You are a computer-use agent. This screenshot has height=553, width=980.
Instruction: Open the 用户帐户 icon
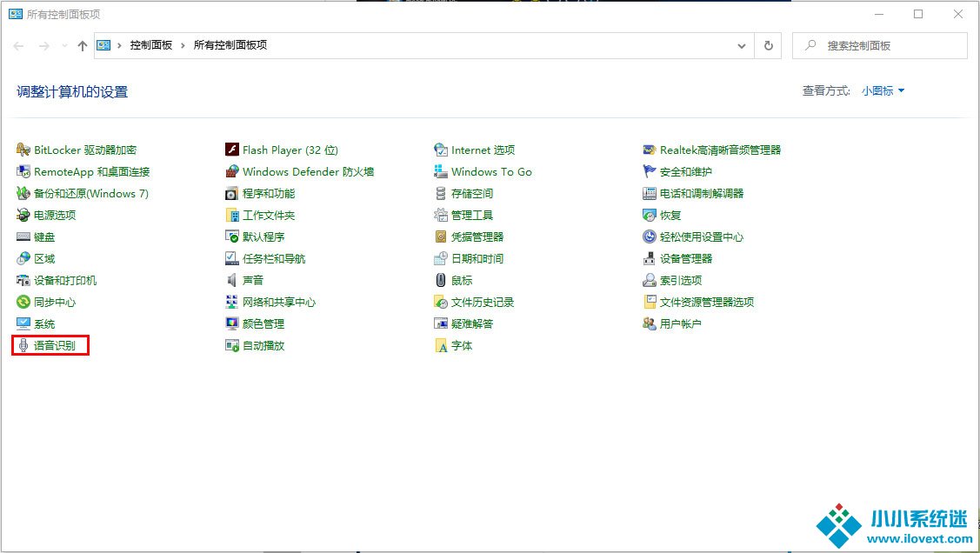[x=650, y=323]
